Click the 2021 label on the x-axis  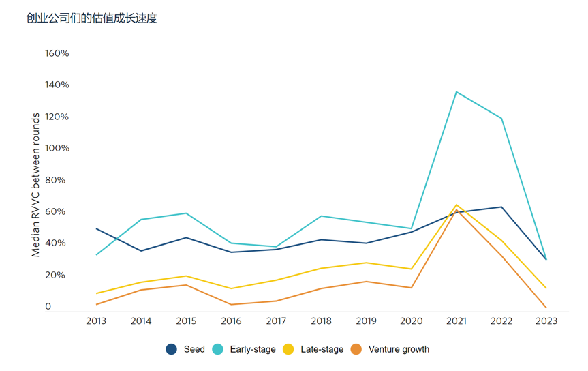coord(457,321)
